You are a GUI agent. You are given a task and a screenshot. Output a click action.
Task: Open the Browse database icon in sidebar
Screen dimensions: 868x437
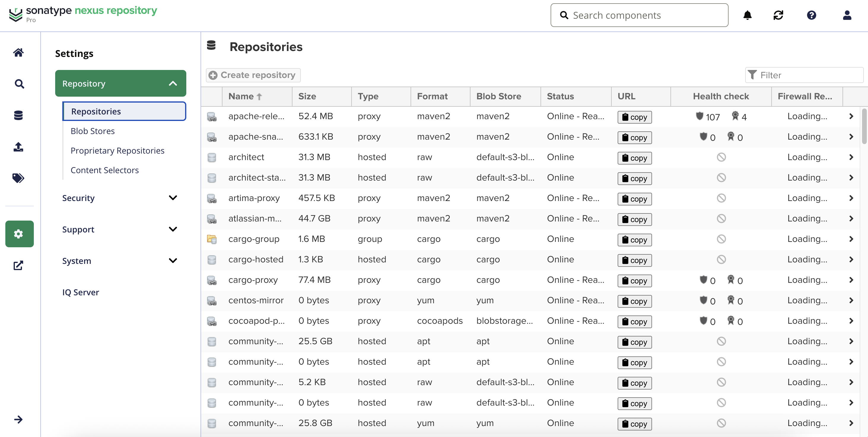pyautogui.click(x=18, y=115)
